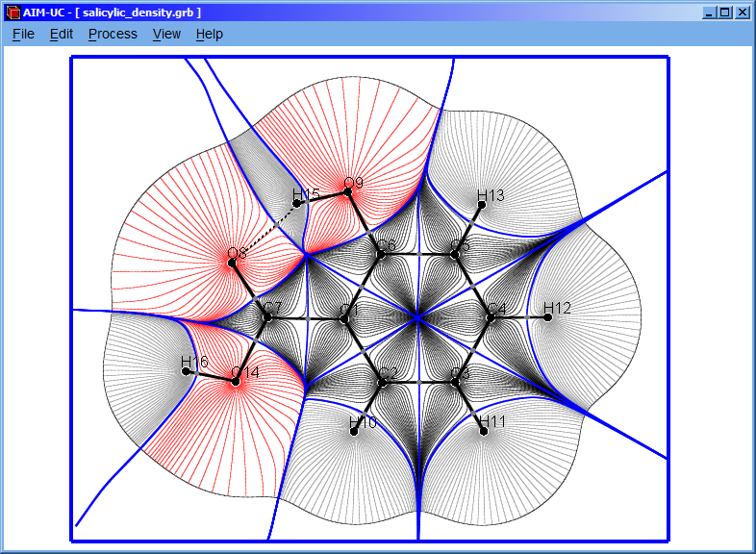756x554 pixels.
Task: Open the Edit menu
Action: coord(62,34)
